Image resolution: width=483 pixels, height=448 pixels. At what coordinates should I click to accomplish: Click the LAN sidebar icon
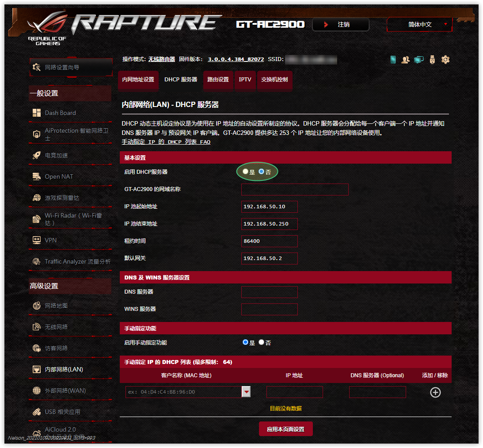37,369
